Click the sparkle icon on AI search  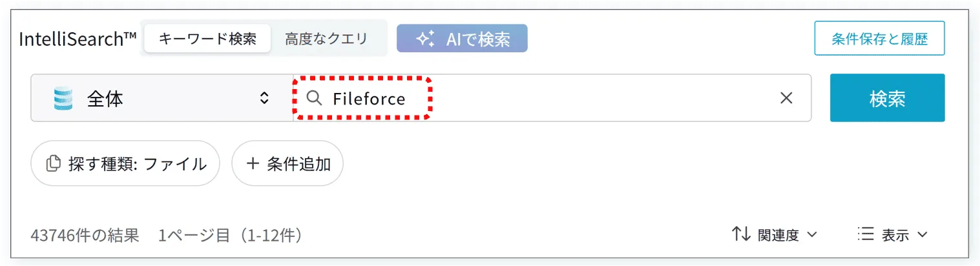[x=424, y=39]
